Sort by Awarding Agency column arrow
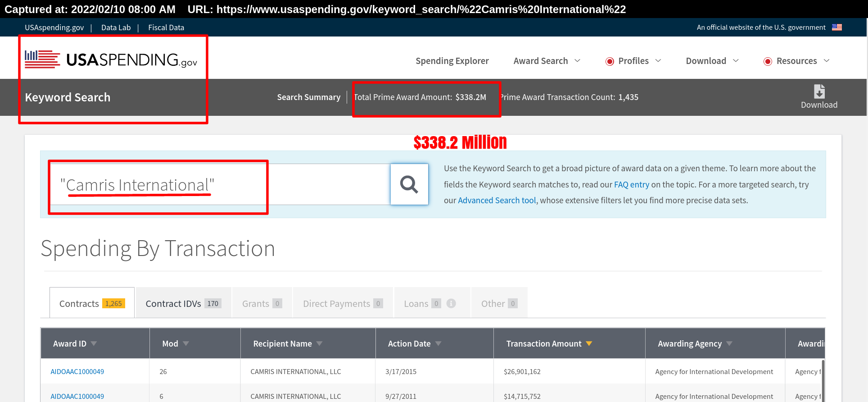The width and height of the screenshot is (868, 402). 729,343
